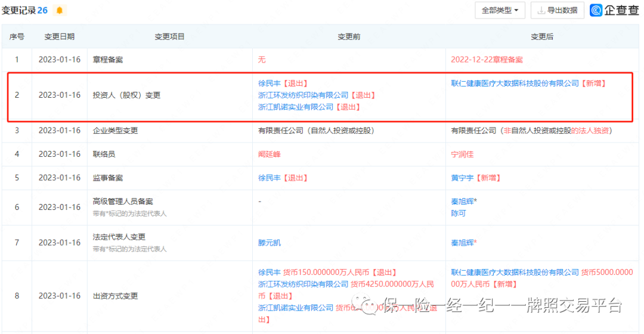This screenshot has width=644, height=334.
Task: Click the red 无 value in row 1
Action: (262, 60)
